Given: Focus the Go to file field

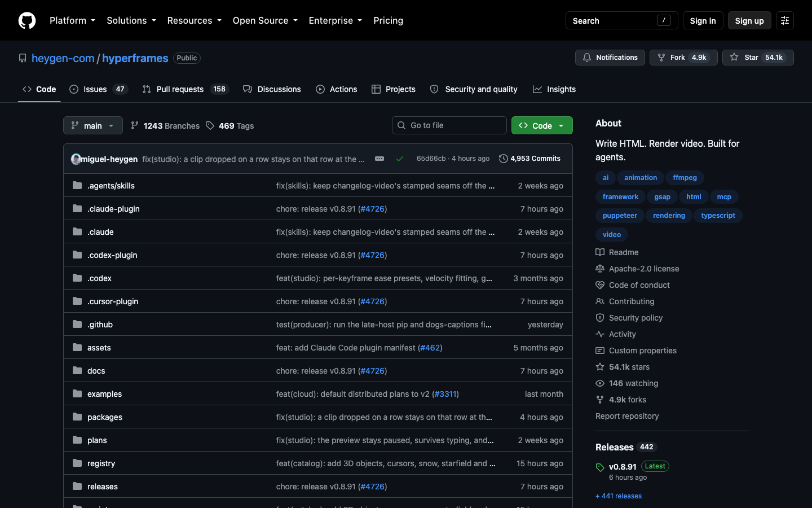Looking at the screenshot, I should pyautogui.click(x=449, y=125).
